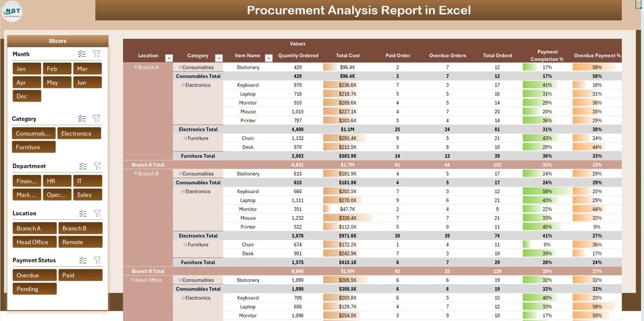Select the Electronics Total label under Branch A
The height and width of the screenshot is (321, 644).
(x=198, y=129)
